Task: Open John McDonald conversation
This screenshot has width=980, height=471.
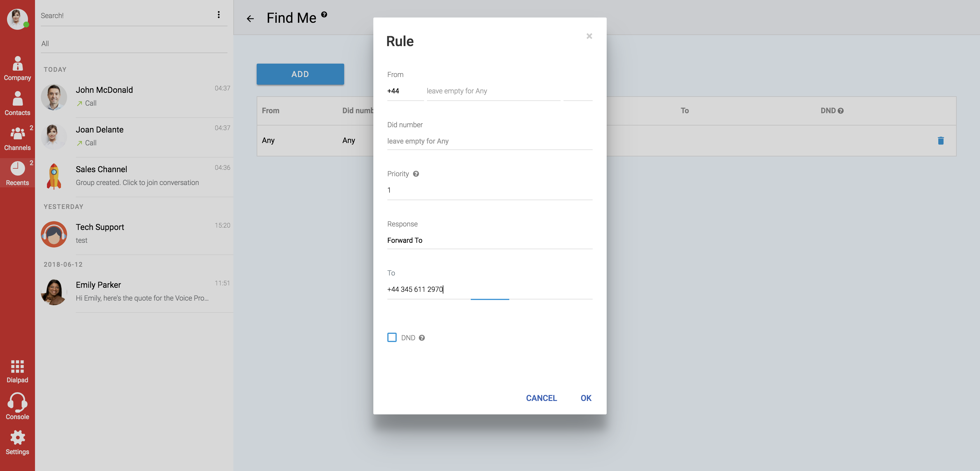Action: click(135, 97)
